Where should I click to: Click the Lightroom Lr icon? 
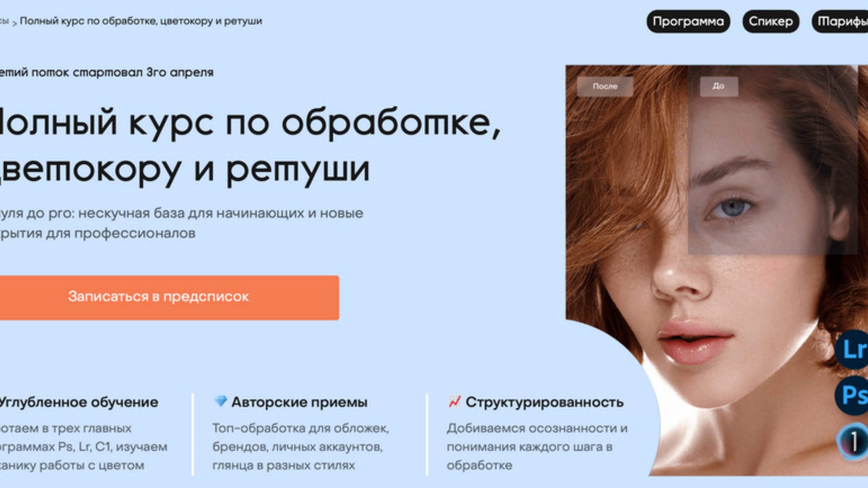(852, 349)
